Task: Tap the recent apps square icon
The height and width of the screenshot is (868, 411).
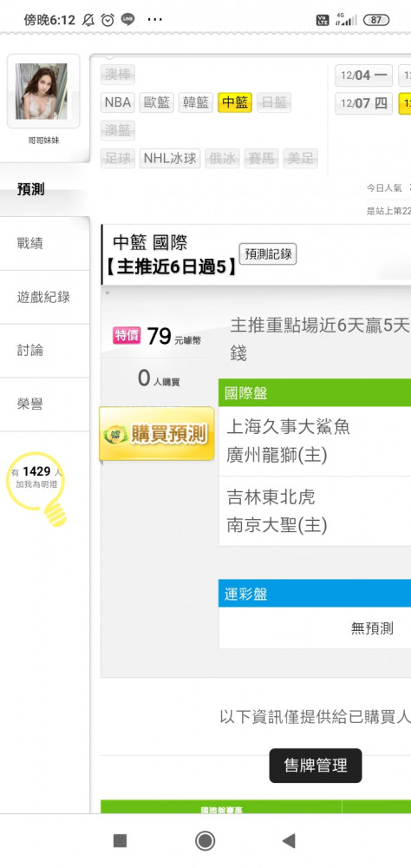Action: tap(120, 840)
